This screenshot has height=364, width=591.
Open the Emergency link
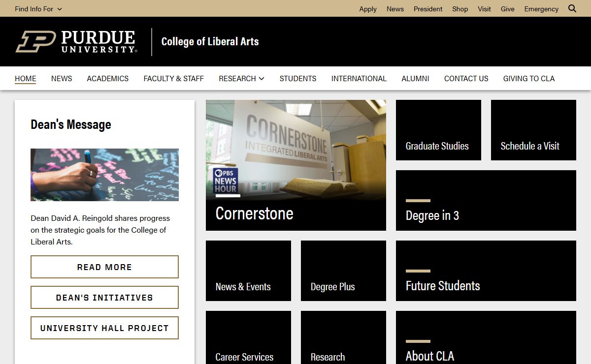tap(541, 9)
